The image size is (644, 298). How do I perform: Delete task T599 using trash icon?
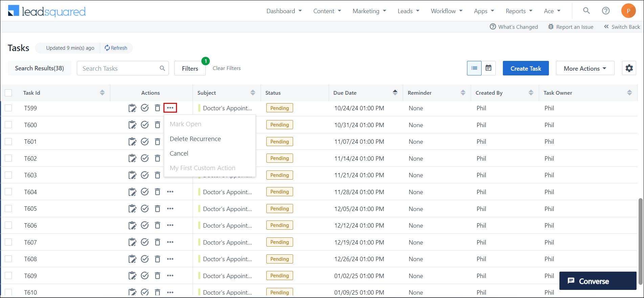click(157, 108)
